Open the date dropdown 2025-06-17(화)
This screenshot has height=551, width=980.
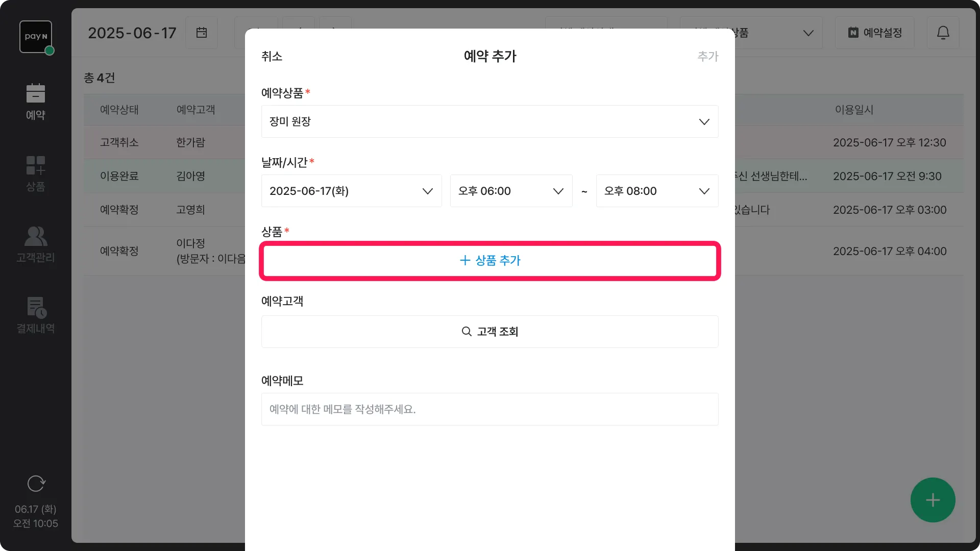pyautogui.click(x=351, y=191)
